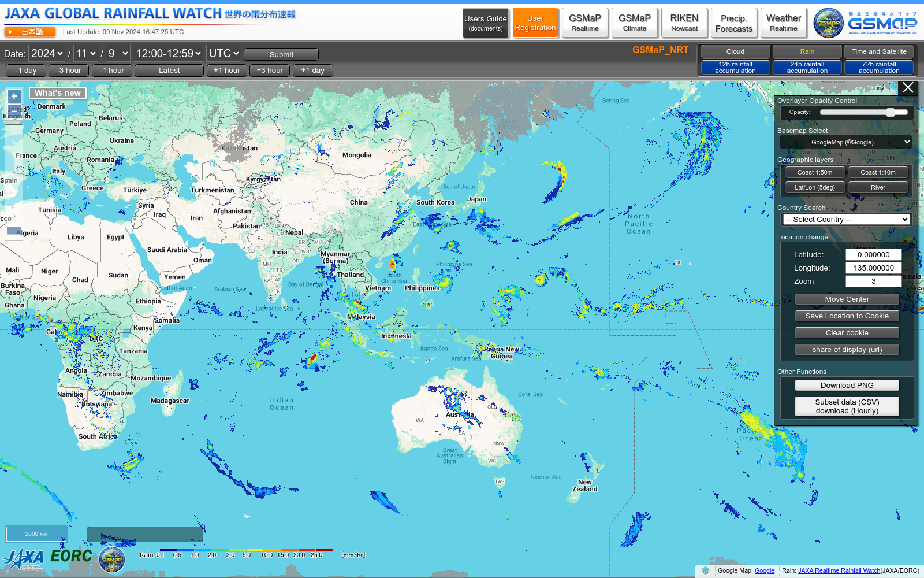Expand the Select Country dropdown

point(846,219)
